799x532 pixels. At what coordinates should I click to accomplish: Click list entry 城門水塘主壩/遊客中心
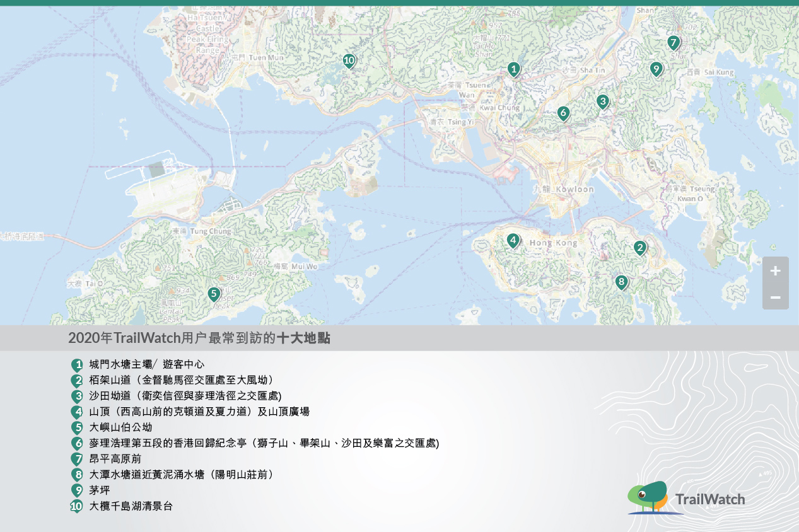[x=146, y=364]
